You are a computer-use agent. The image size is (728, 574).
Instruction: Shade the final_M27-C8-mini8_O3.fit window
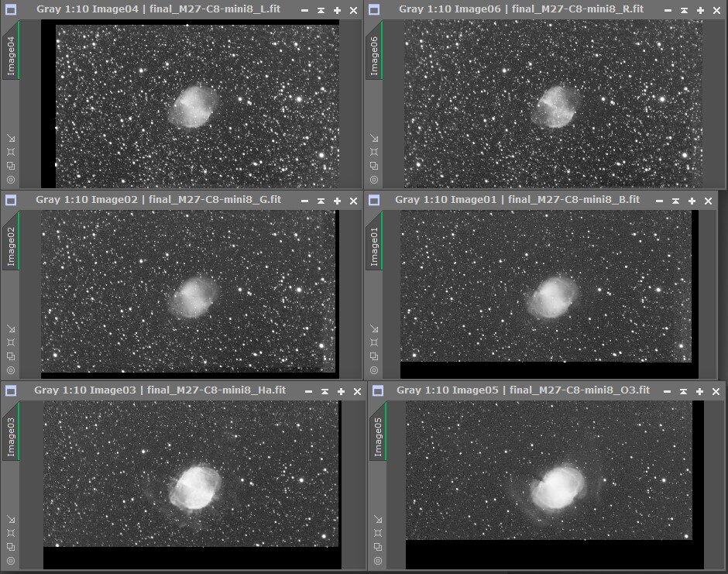tap(683, 391)
